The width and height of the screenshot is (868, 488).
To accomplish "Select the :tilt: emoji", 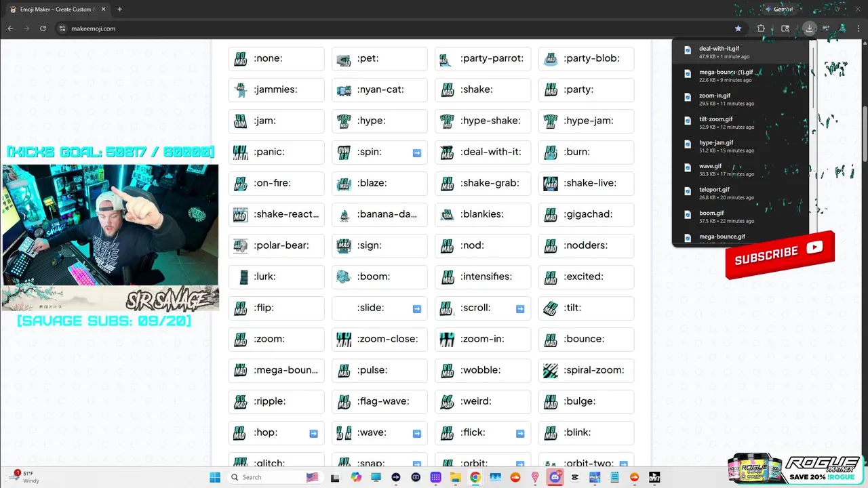I will point(586,308).
